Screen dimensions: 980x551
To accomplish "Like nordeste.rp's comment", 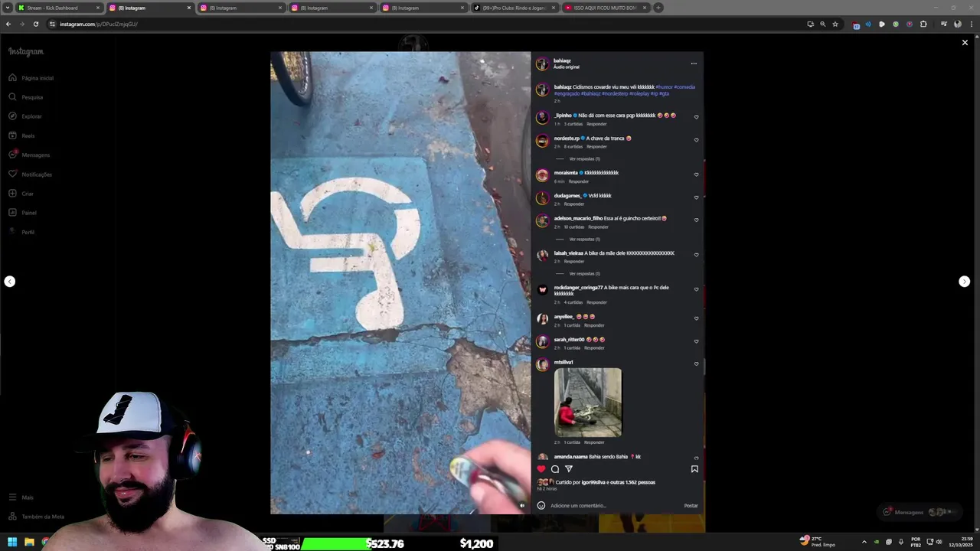I will pyautogui.click(x=696, y=140).
